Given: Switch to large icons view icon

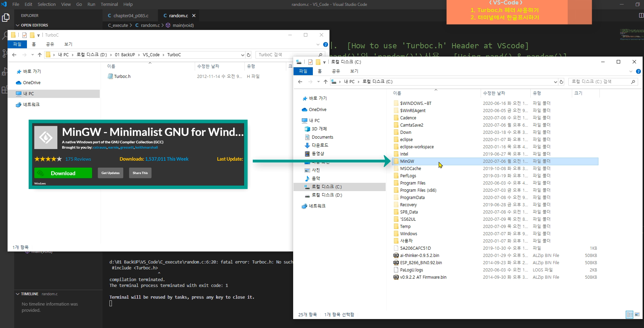Looking at the screenshot, I should click(x=637, y=315).
